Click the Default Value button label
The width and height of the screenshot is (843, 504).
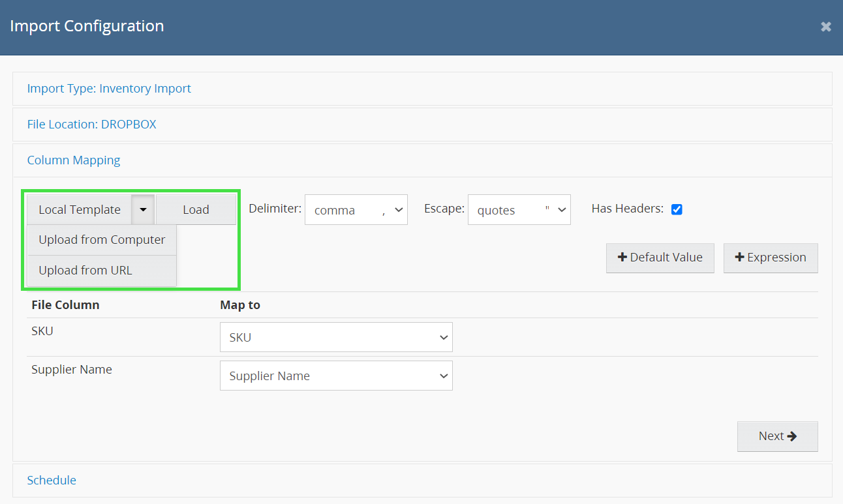coord(666,258)
